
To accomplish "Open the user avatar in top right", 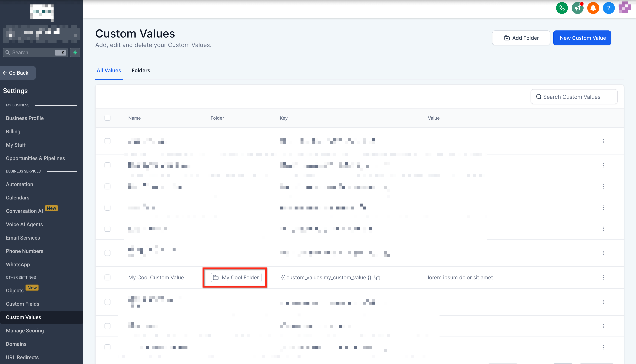I will [624, 8].
